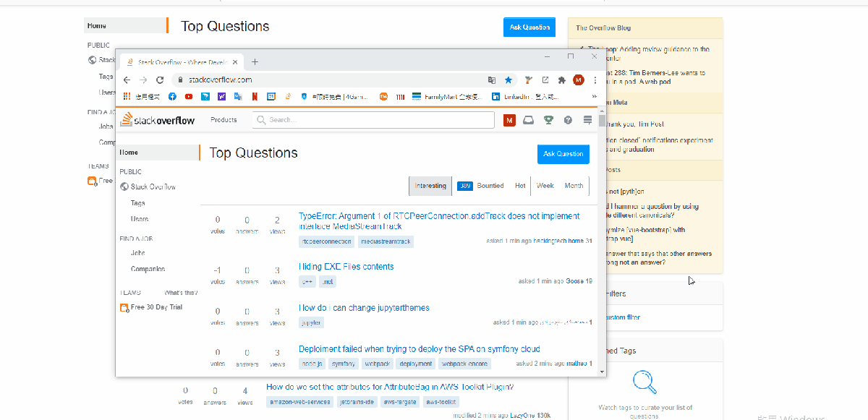Open the YouTube bookmark

tap(189, 96)
